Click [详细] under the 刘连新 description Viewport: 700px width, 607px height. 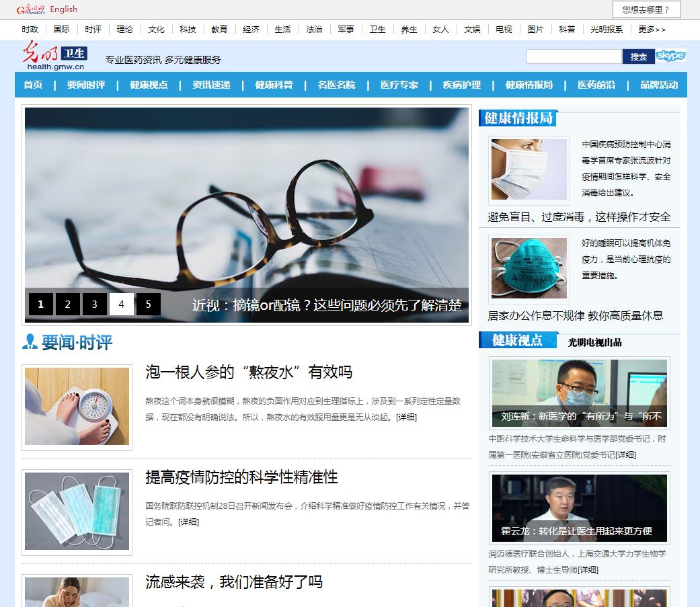(x=626, y=455)
